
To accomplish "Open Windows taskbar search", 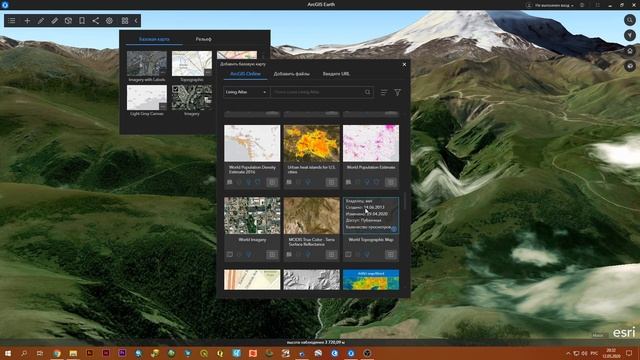I will pyautogui.click(x=24, y=353).
